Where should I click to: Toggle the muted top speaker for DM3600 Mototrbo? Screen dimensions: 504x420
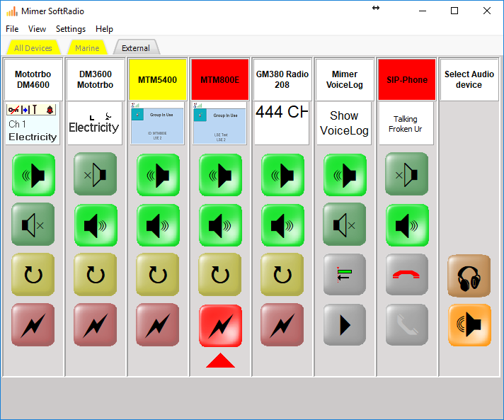pyautogui.click(x=95, y=174)
